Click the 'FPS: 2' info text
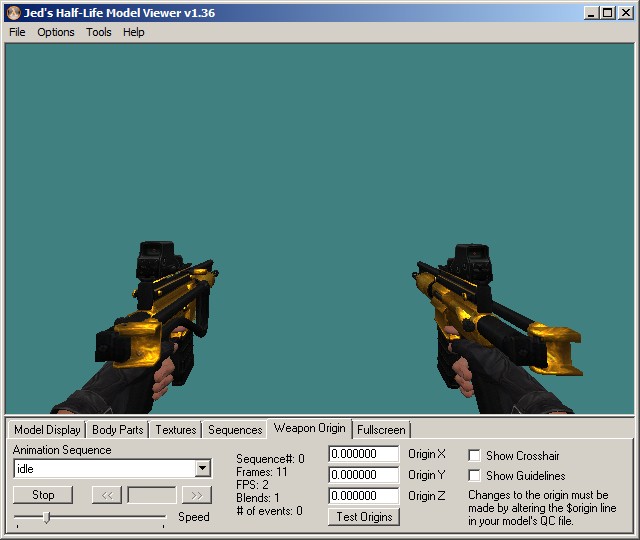 coord(252,485)
